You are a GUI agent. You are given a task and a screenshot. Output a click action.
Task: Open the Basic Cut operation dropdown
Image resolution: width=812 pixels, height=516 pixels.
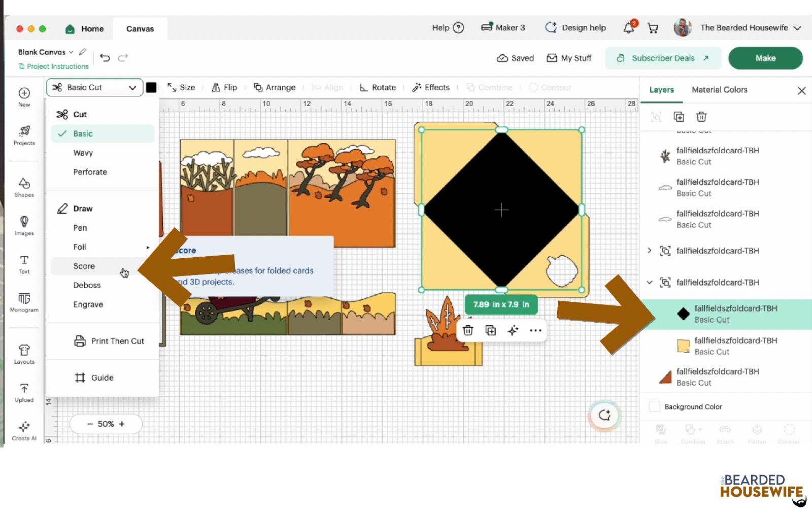point(94,87)
